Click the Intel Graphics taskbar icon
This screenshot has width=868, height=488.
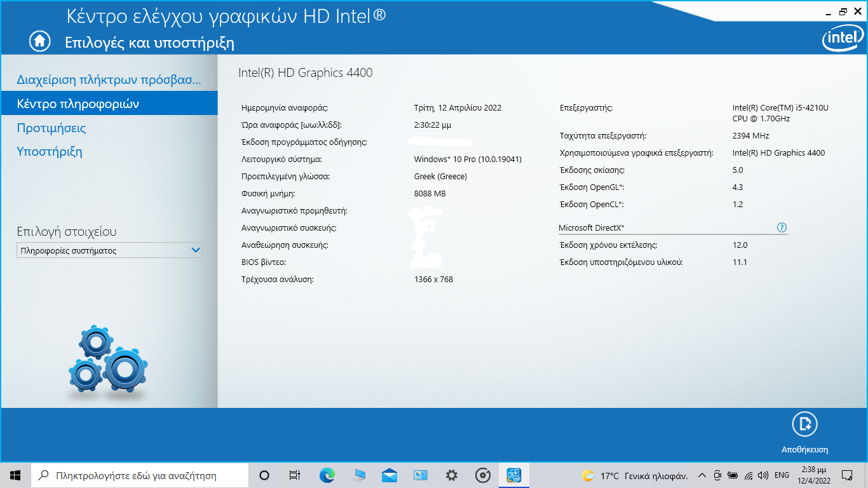(x=514, y=475)
